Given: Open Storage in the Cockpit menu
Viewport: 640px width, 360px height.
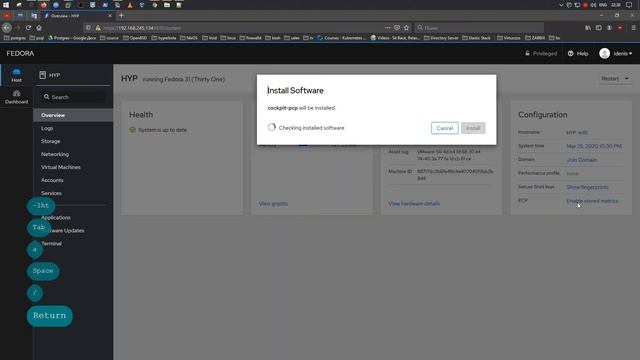Looking at the screenshot, I should [51, 141].
